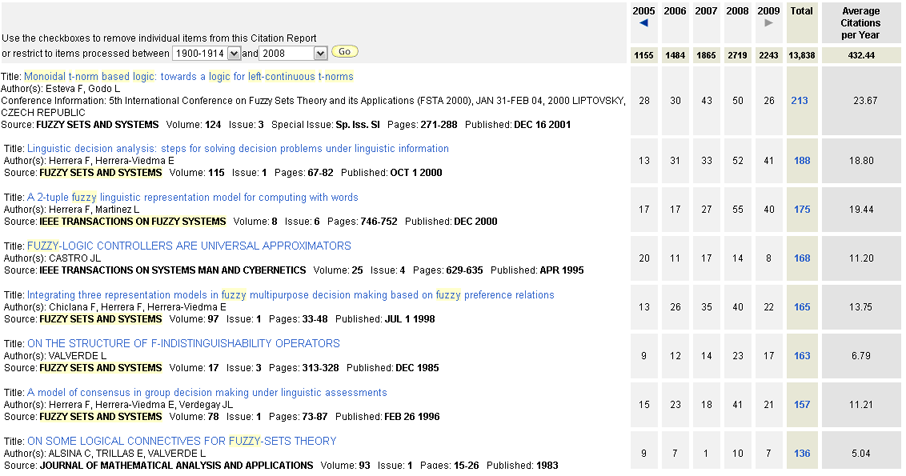Click the average value 6.79
The width and height of the screenshot is (906, 476).
[861, 356]
